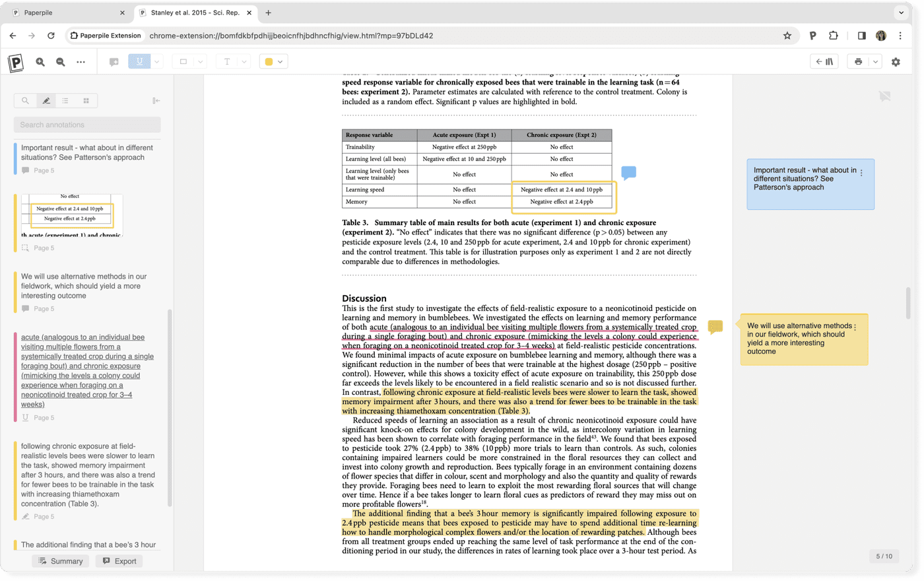The height and width of the screenshot is (581, 924).
Task: Select the Stanley et al. 2015 tab
Action: (x=188, y=12)
